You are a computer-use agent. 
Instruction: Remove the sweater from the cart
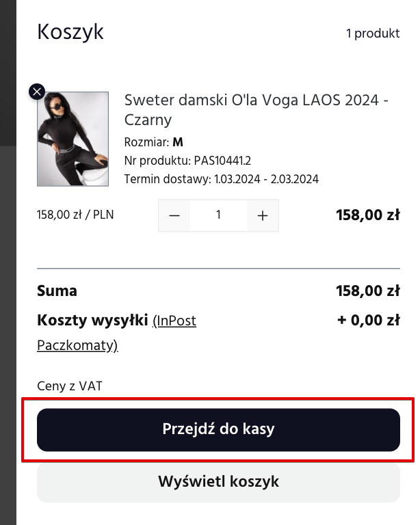pyautogui.click(x=37, y=92)
